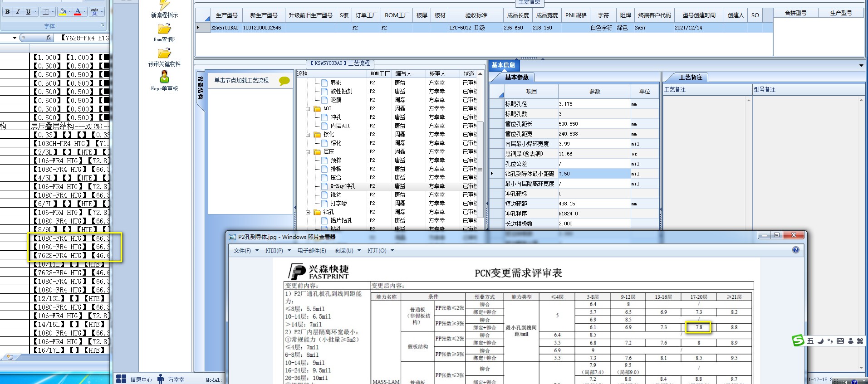Open 文件(F) menu in photo viewer
Image resolution: width=868 pixels, height=384 pixels.
[245, 251]
